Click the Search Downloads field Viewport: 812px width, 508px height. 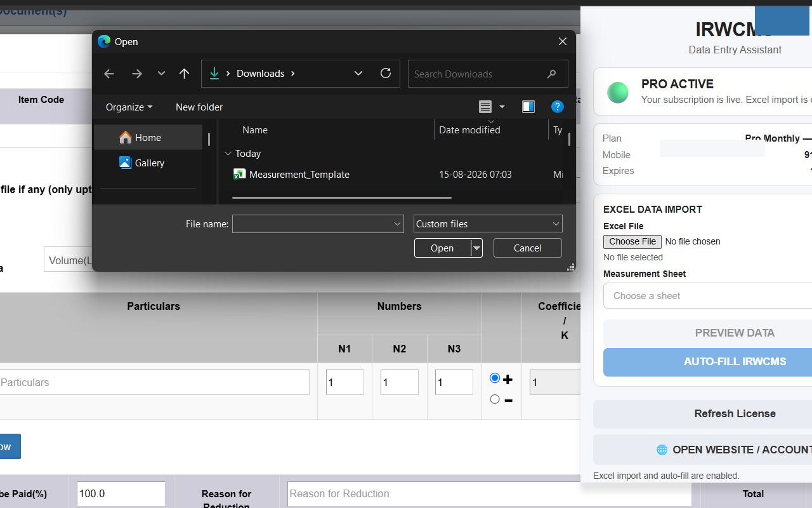(x=488, y=74)
